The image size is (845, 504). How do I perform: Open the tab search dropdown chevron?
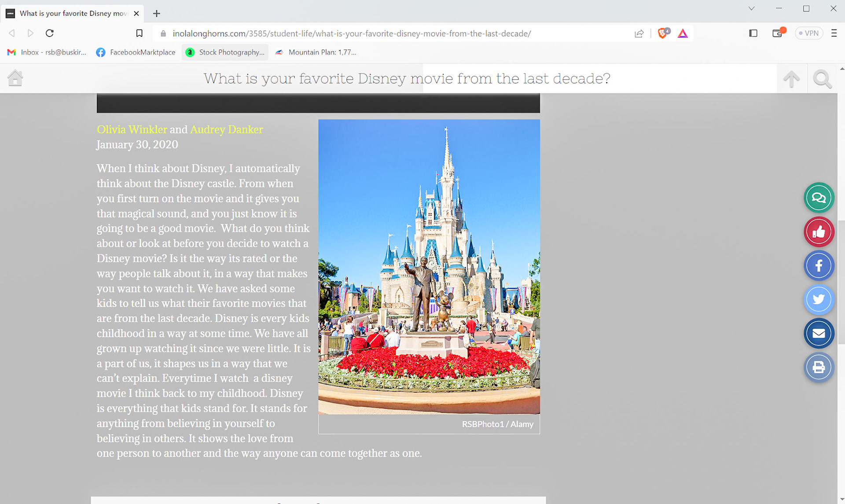(x=751, y=8)
